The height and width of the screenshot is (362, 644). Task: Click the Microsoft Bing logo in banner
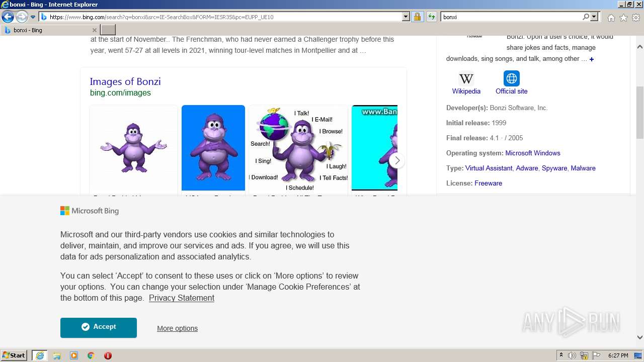90,211
